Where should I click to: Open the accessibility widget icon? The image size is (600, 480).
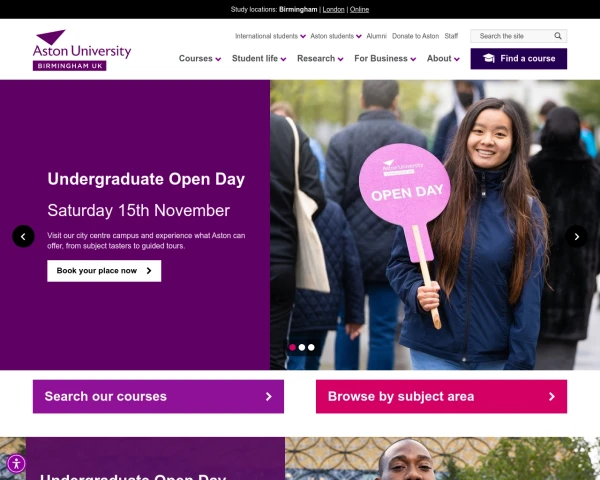[x=16, y=464]
